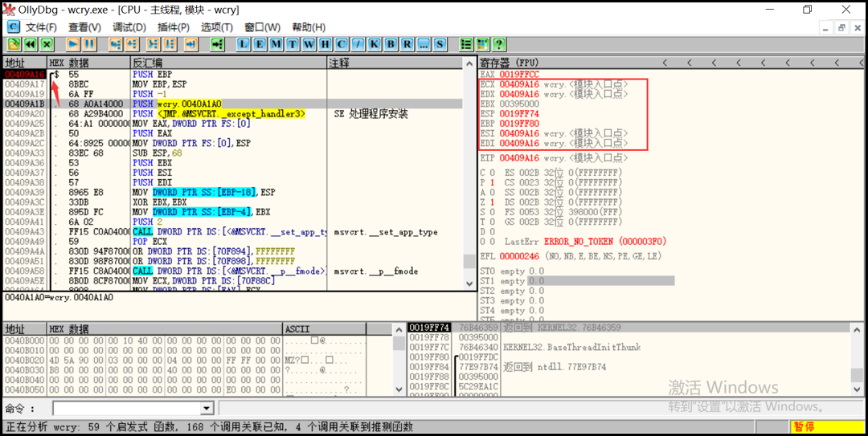Image resolution: width=868 pixels, height=436 pixels.
Task: Click the stack pane's scroll up arrow
Action: pyautogui.click(x=858, y=330)
